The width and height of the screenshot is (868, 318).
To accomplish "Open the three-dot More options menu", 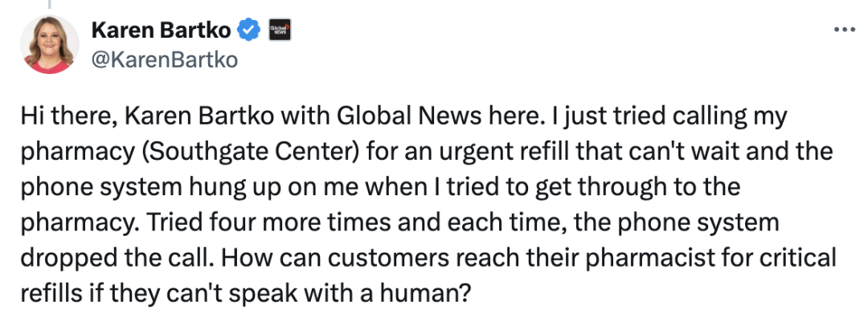I will [x=844, y=30].
